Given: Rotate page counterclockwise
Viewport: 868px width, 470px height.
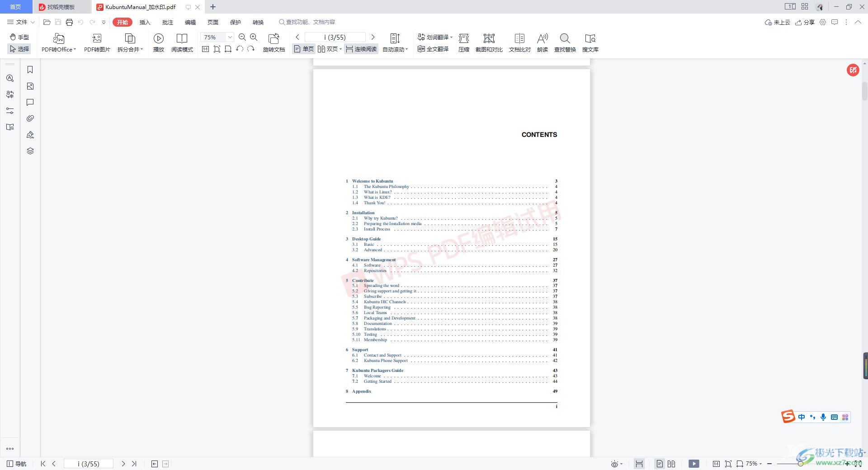Looking at the screenshot, I should 240,49.
